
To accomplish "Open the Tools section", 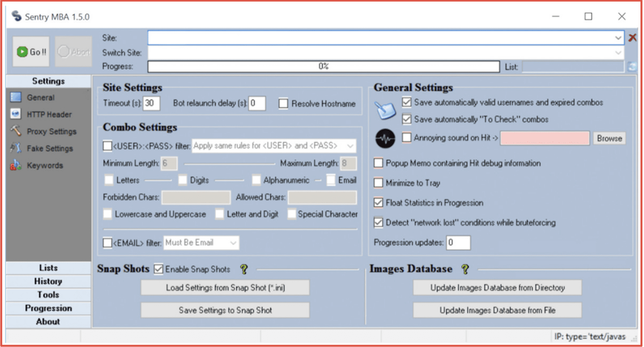I will pos(48,295).
